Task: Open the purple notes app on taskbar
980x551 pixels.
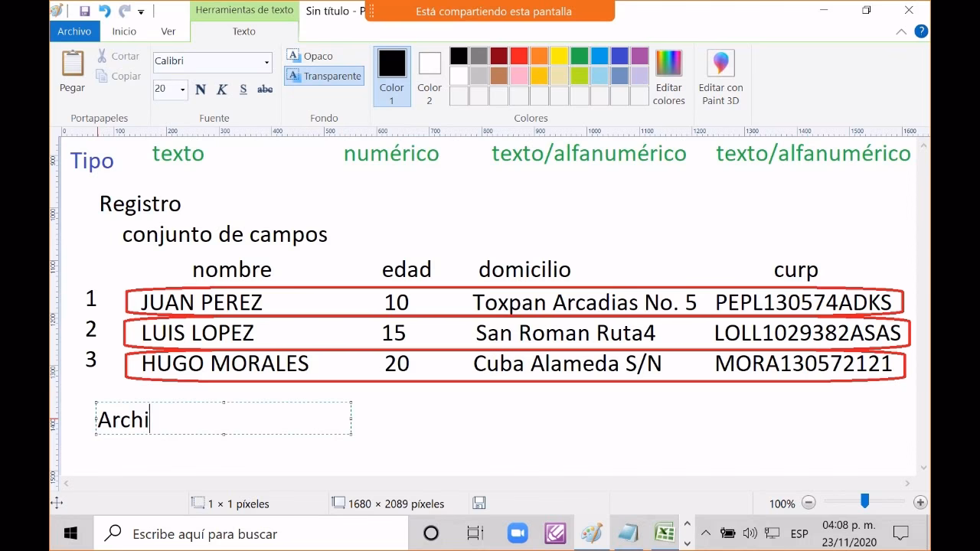Action: pyautogui.click(x=555, y=533)
